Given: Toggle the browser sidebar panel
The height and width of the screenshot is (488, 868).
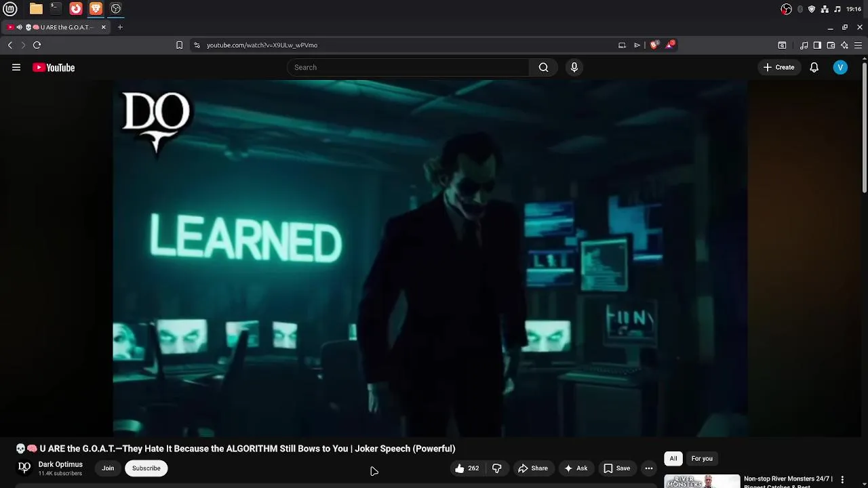Looking at the screenshot, I should pyautogui.click(x=817, y=45).
